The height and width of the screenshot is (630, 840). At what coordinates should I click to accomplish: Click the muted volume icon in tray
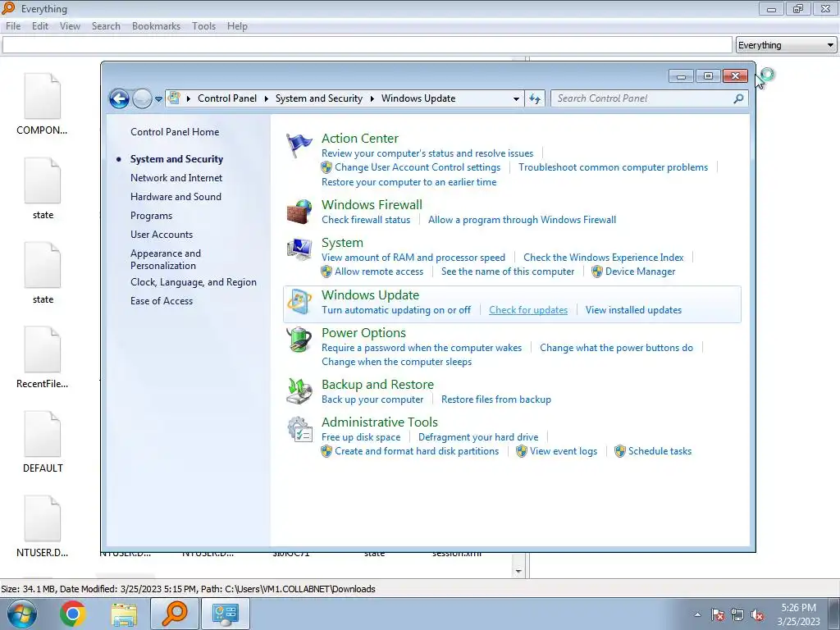pos(757,615)
